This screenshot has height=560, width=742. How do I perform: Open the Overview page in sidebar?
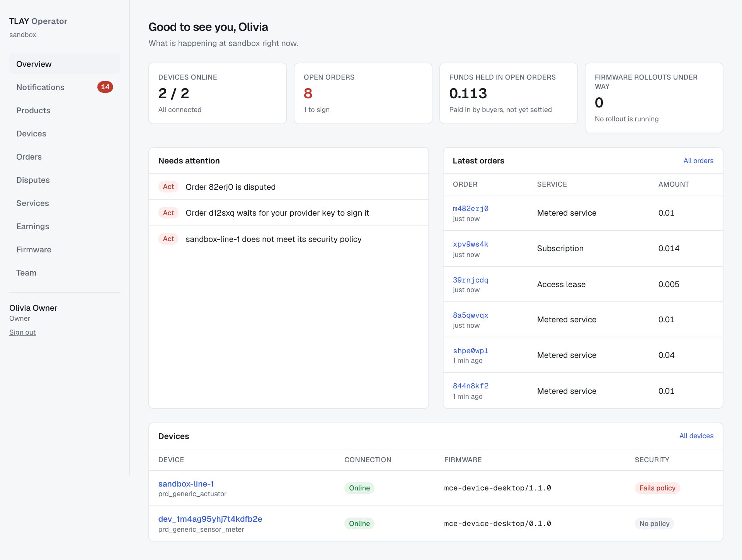click(x=65, y=64)
